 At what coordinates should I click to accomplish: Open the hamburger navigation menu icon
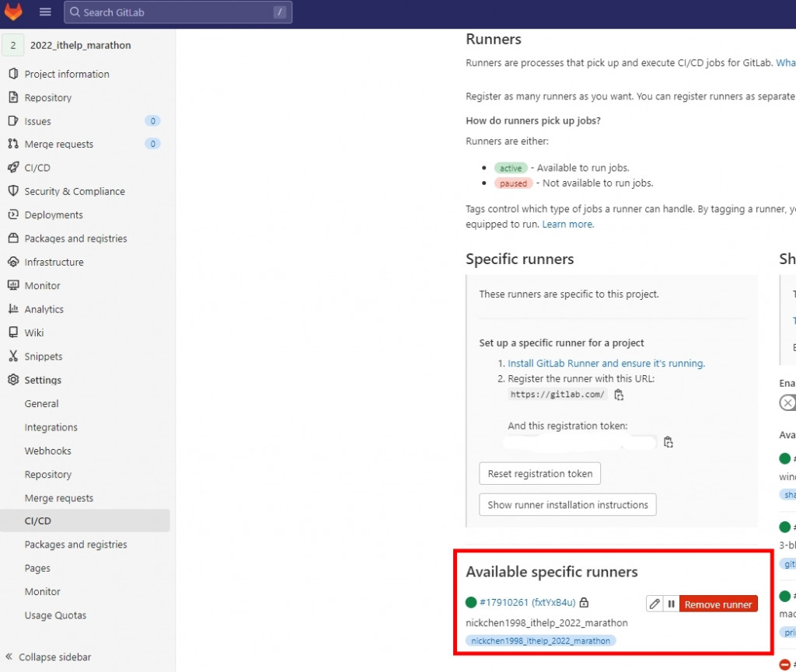click(x=45, y=12)
